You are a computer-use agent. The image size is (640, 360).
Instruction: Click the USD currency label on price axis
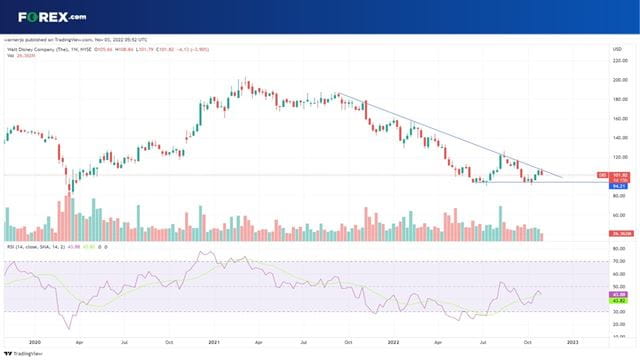point(617,49)
